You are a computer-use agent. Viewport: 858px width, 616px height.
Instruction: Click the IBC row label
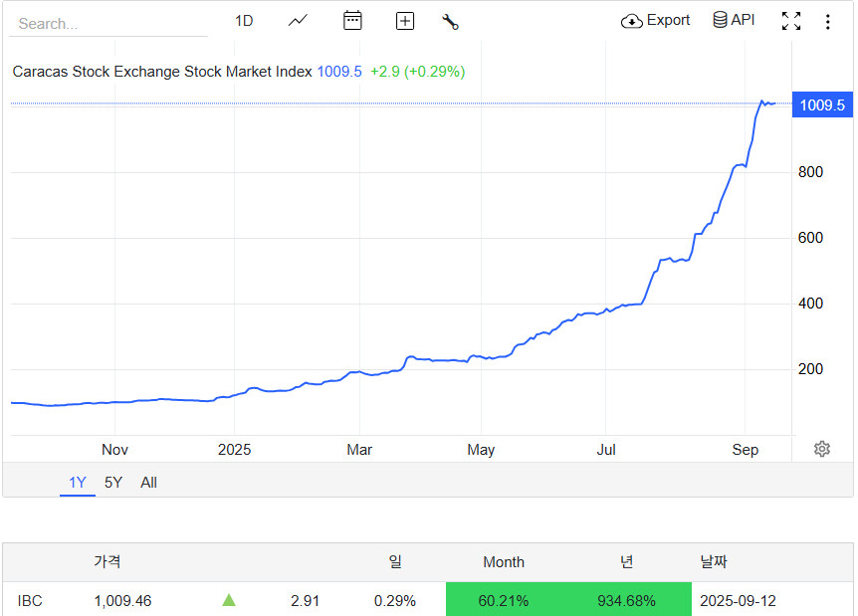coord(30,601)
